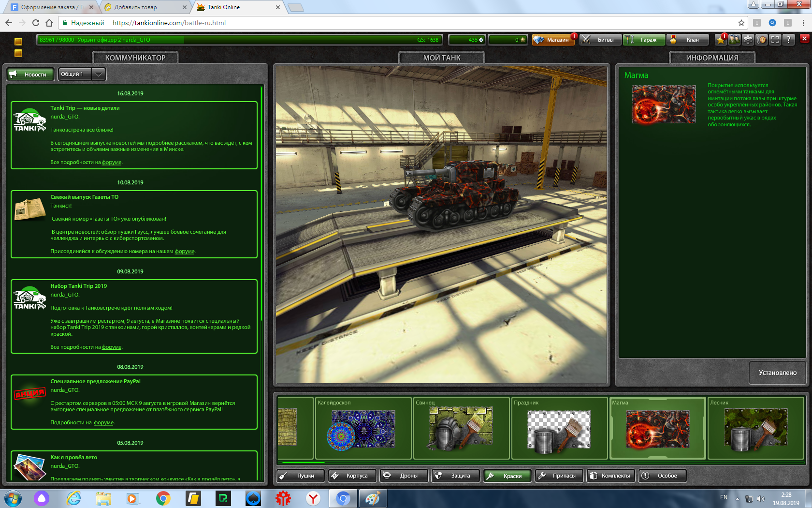Bookmark page with the star icon
The image size is (812, 508).
tap(741, 23)
